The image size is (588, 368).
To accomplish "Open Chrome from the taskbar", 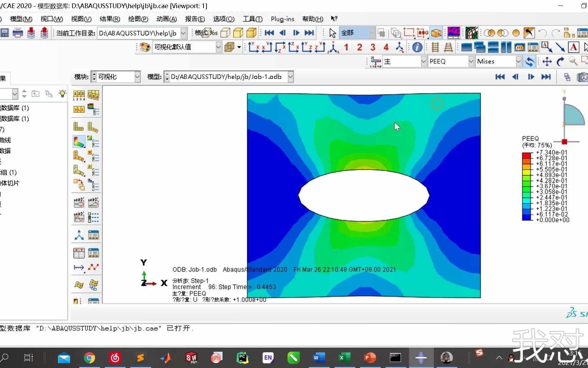I will coord(89,358).
